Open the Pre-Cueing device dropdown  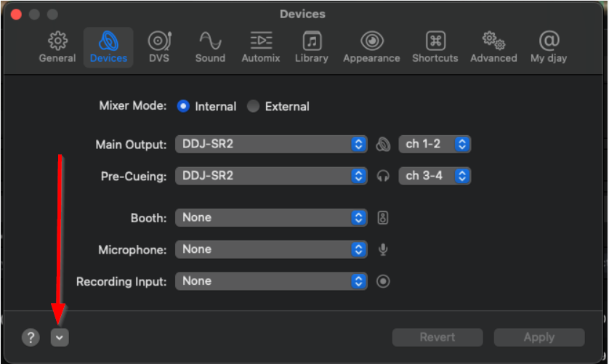click(271, 176)
